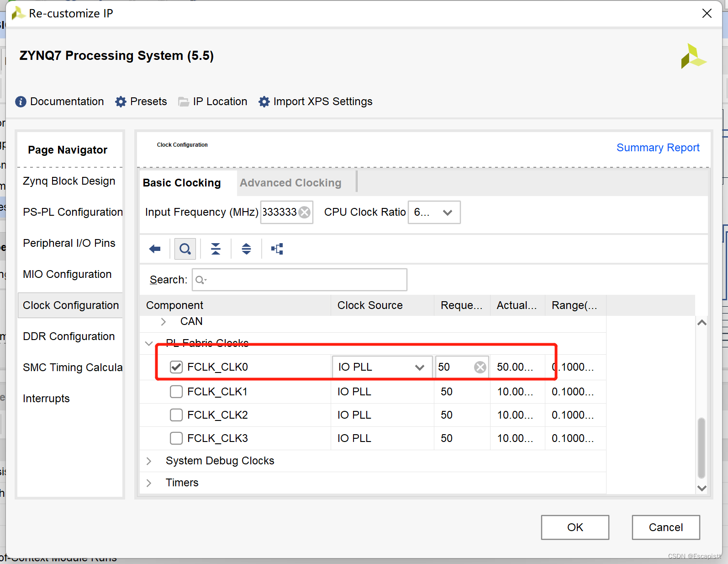Image resolution: width=728 pixels, height=564 pixels.
Task: Open PS-PL Configuration page
Action: pos(73,212)
